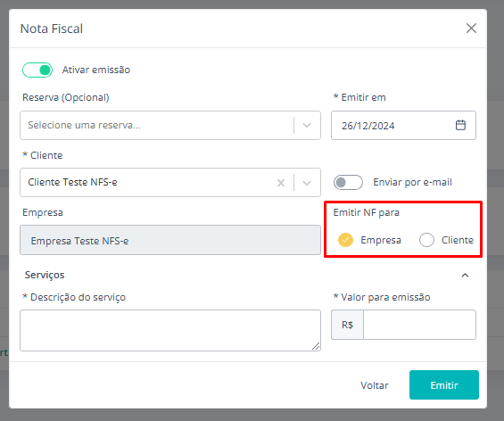Select the Cliente radio option
Screen dimensions: 504x421
click(426, 240)
